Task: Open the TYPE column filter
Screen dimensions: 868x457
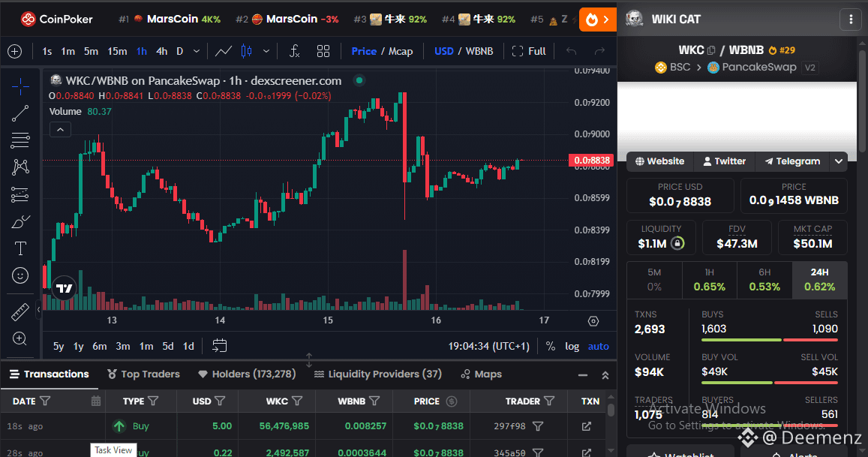Action: tap(153, 401)
